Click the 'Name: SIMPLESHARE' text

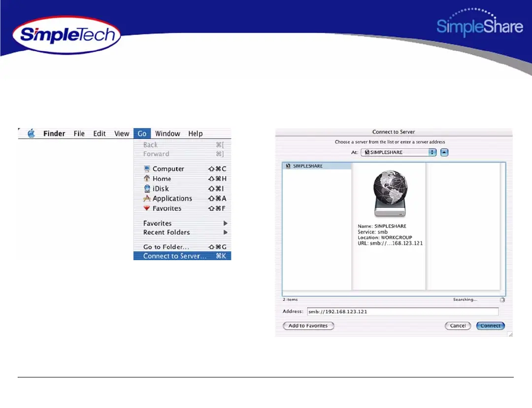coord(382,226)
